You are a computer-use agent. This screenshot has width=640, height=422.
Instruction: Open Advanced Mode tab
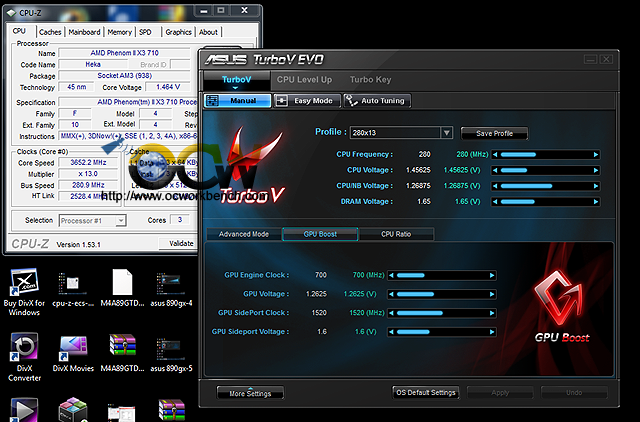pyautogui.click(x=244, y=234)
